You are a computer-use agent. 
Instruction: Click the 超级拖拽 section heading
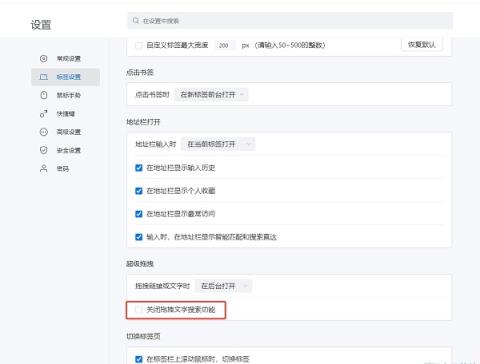140,264
